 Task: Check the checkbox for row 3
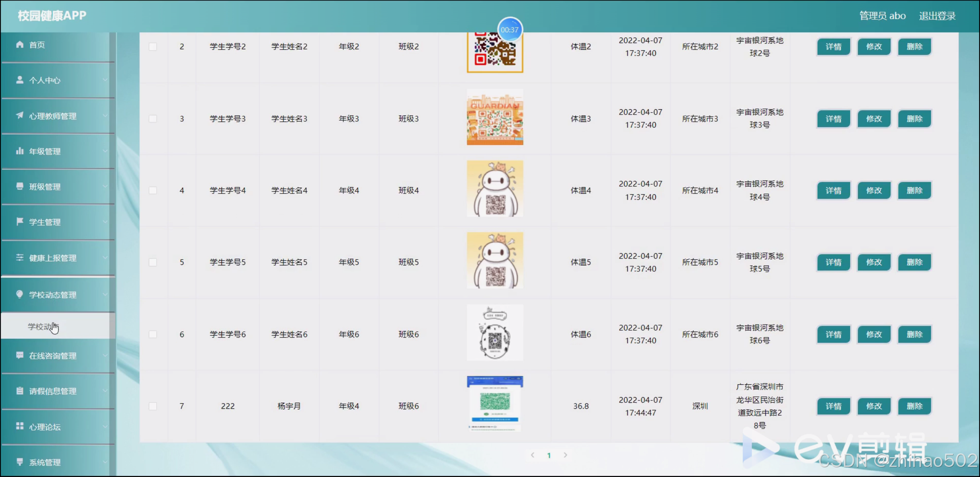pos(153,119)
